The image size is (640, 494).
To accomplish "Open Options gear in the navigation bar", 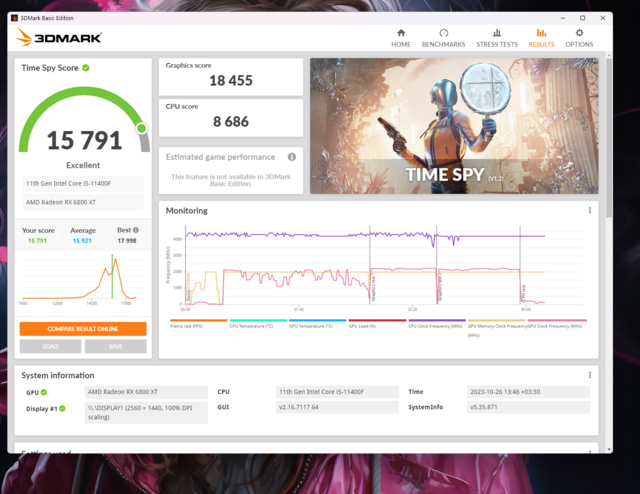I will [579, 38].
